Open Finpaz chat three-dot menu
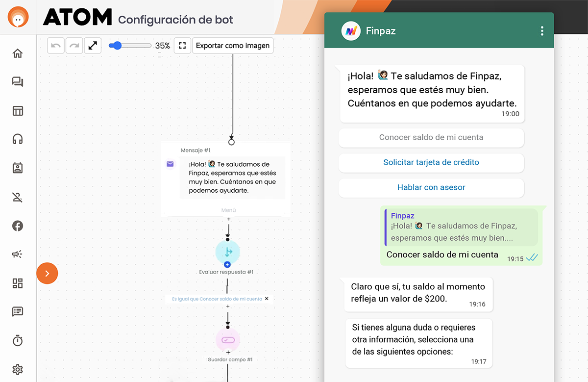 542,31
